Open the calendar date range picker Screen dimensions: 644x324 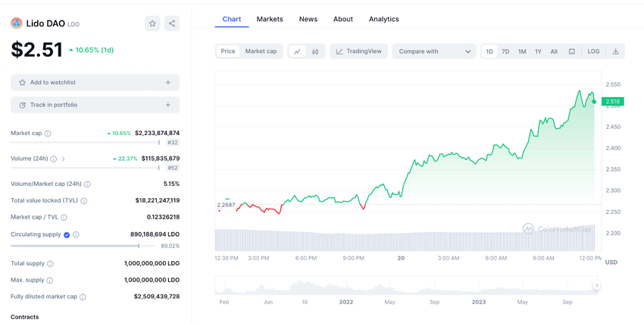[572, 52]
